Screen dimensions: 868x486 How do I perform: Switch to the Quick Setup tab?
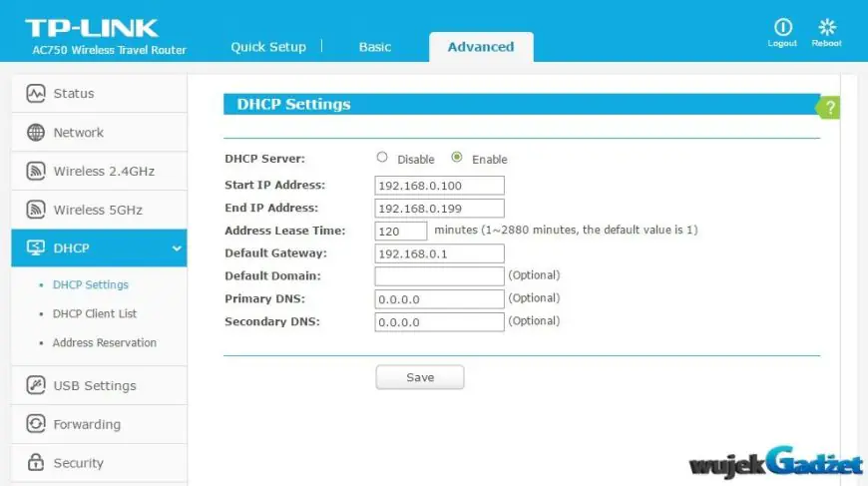click(268, 47)
